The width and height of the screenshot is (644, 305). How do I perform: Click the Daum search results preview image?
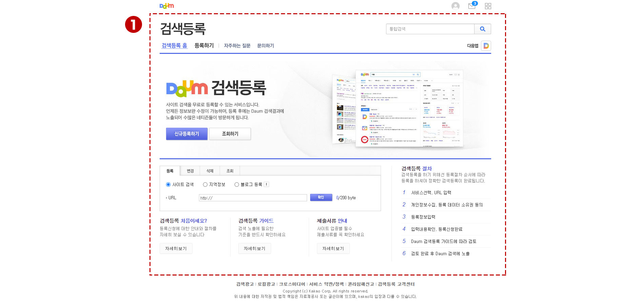(398, 109)
